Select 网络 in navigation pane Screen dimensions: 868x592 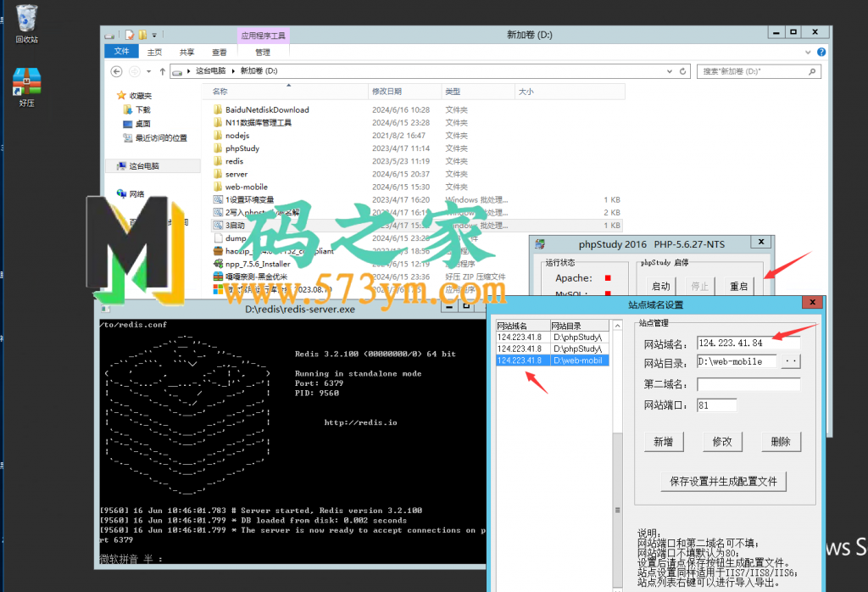(131, 194)
